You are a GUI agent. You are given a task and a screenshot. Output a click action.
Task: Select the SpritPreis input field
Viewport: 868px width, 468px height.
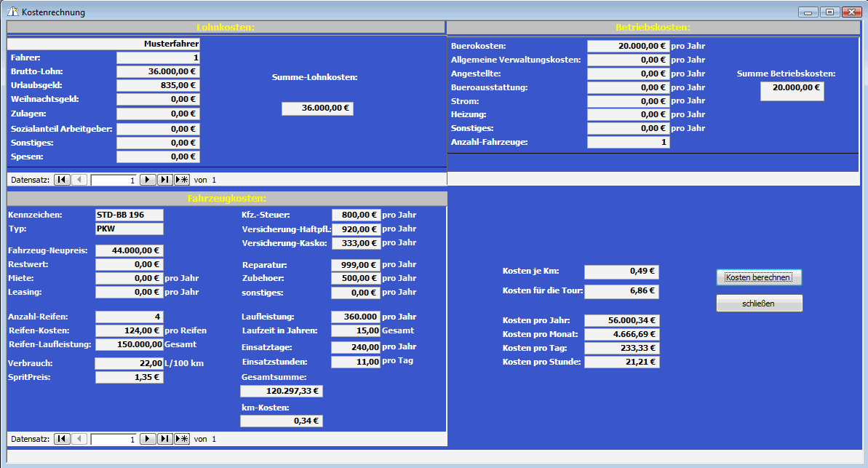point(129,377)
